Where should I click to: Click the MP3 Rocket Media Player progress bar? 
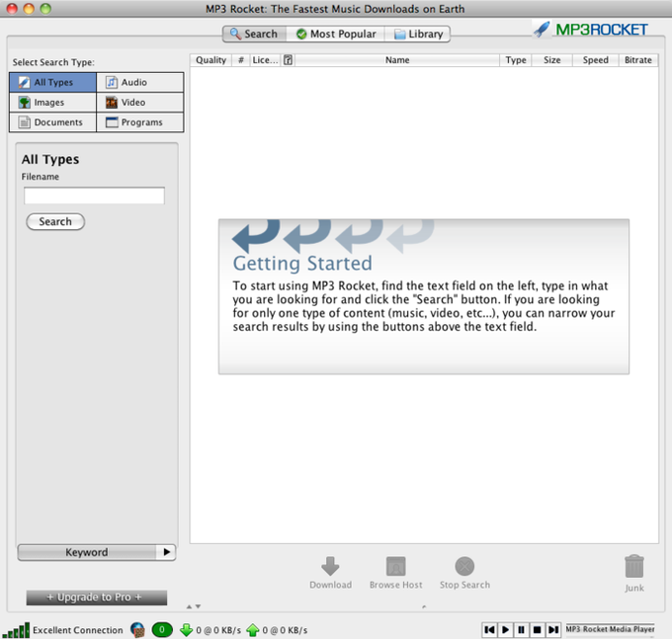tap(611, 629)
